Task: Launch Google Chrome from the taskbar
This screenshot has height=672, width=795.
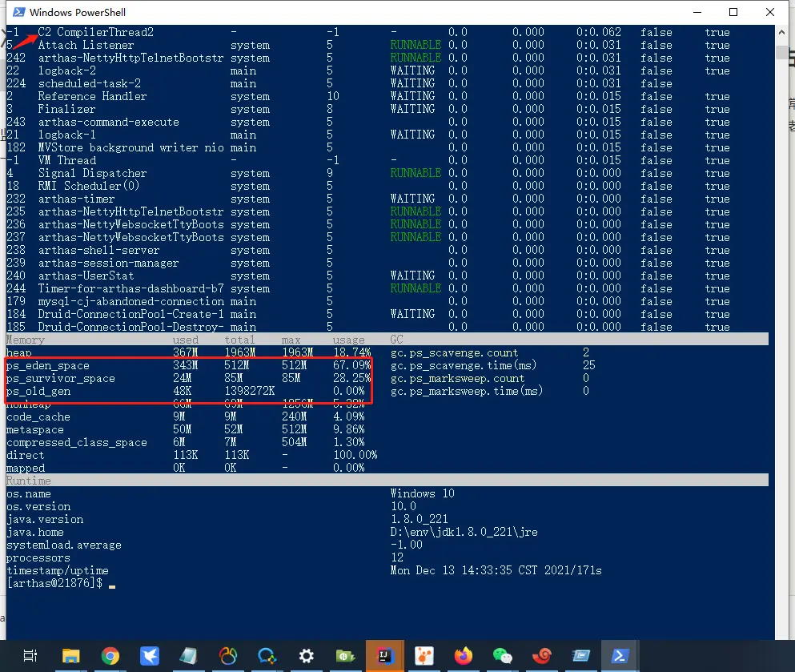Action: point(110,656)
